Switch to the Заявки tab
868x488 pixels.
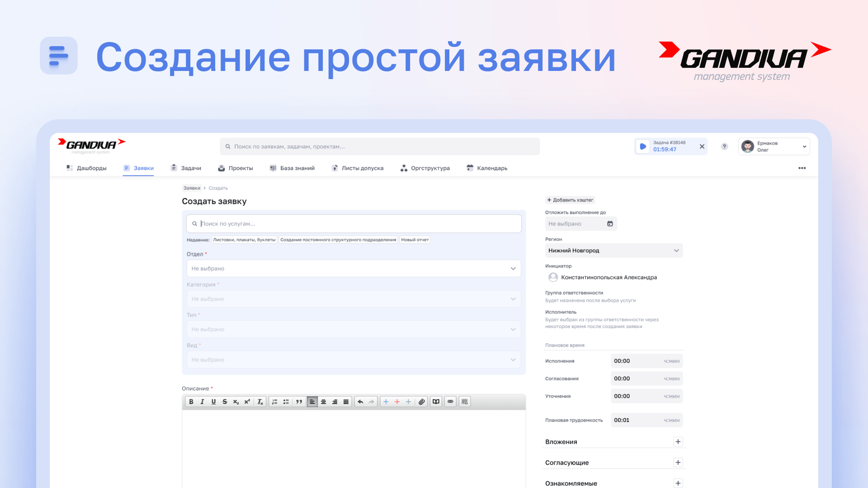(138, 168)
